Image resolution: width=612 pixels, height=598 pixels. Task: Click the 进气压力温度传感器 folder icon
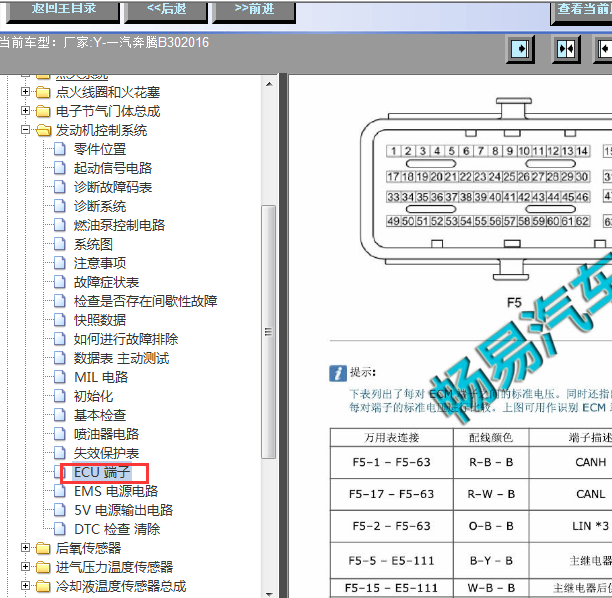pyautogui.click(x=43, y=567)
